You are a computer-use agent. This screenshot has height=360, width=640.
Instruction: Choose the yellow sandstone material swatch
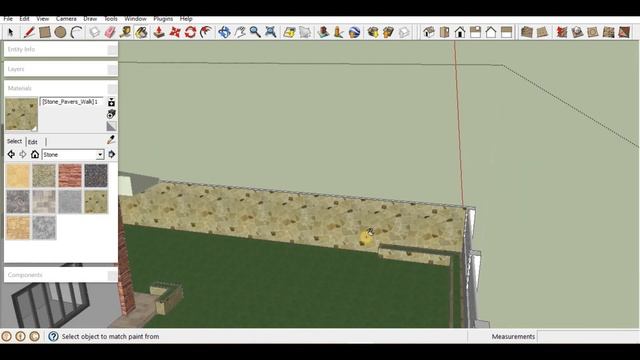coord(18,176)
